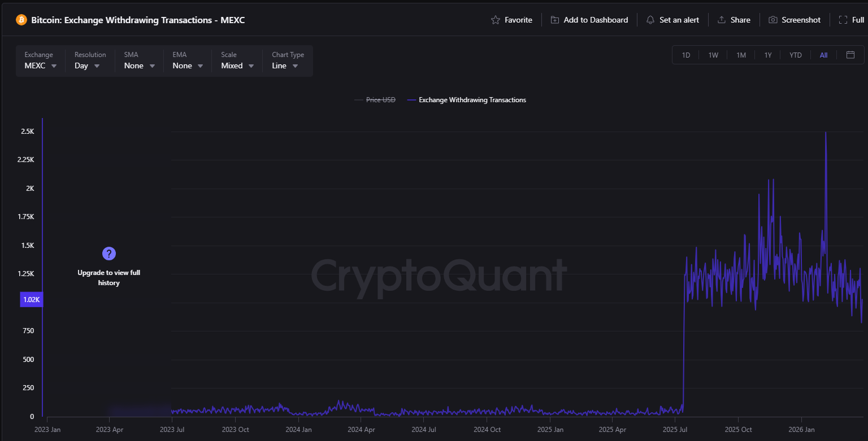Click the Set an alert label

point(679,20)
